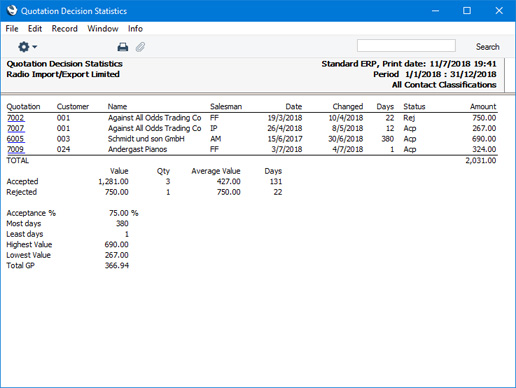Open the Edit menu
The height and width of the screenshot is (388, 516).
(35, 29)
